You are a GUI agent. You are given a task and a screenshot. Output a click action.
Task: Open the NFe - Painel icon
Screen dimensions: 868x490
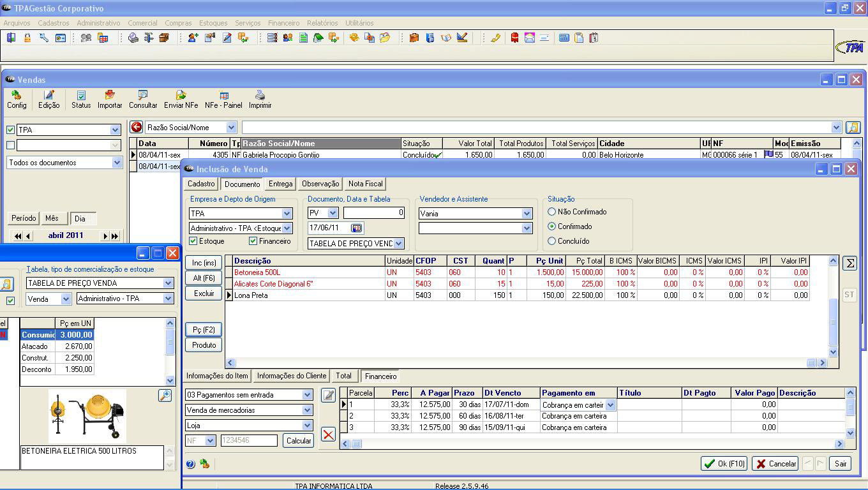(223, 95)
